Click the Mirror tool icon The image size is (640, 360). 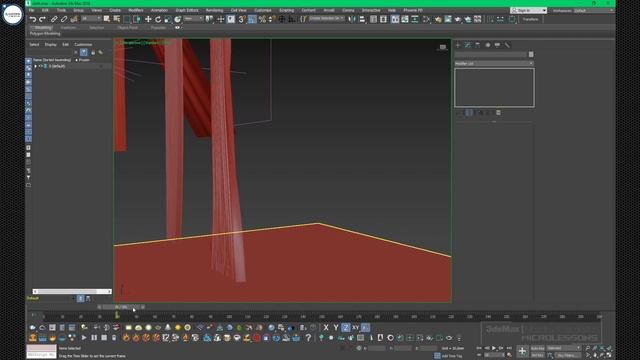[x=352, y=19]
